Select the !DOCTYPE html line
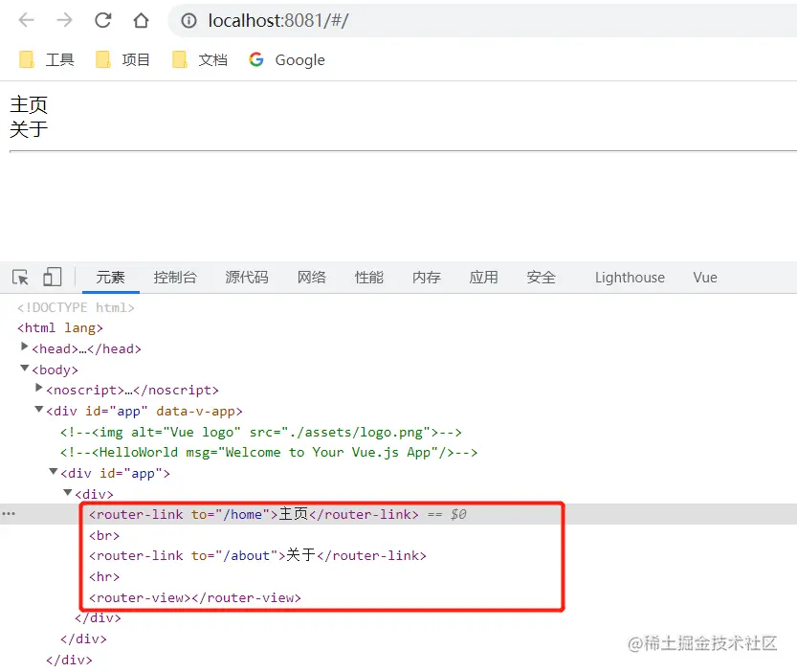The height and width of the screenshot is (672, 797). [x=76, y=308]
